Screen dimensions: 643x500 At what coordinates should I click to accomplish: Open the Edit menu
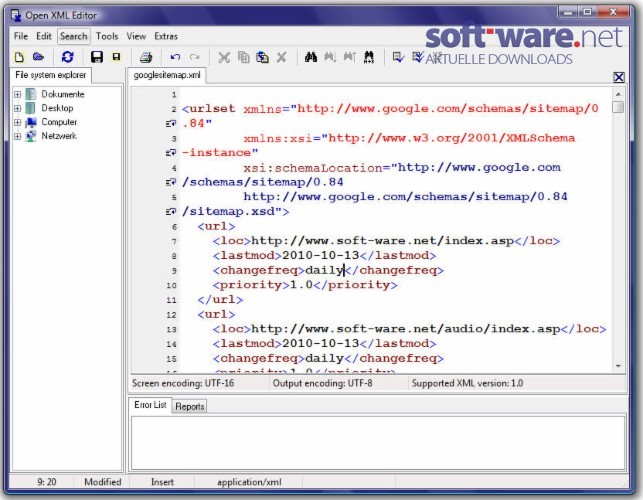(x=44, y=36)
